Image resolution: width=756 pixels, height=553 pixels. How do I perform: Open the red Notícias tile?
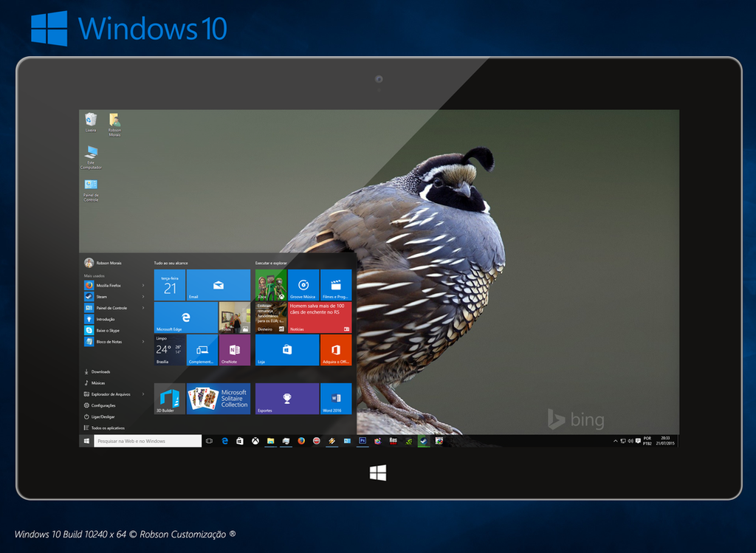point(320,317)
